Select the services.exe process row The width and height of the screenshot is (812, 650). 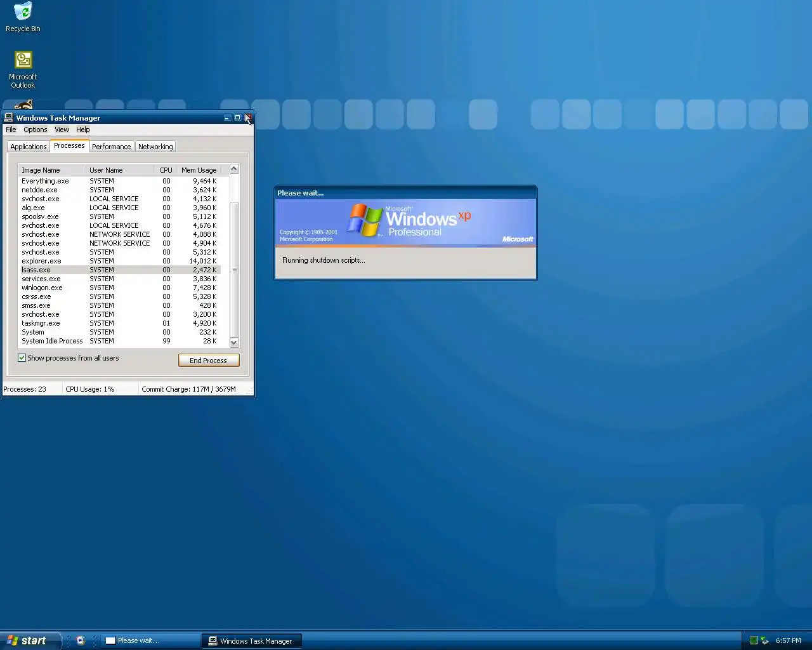coord(119,279)
